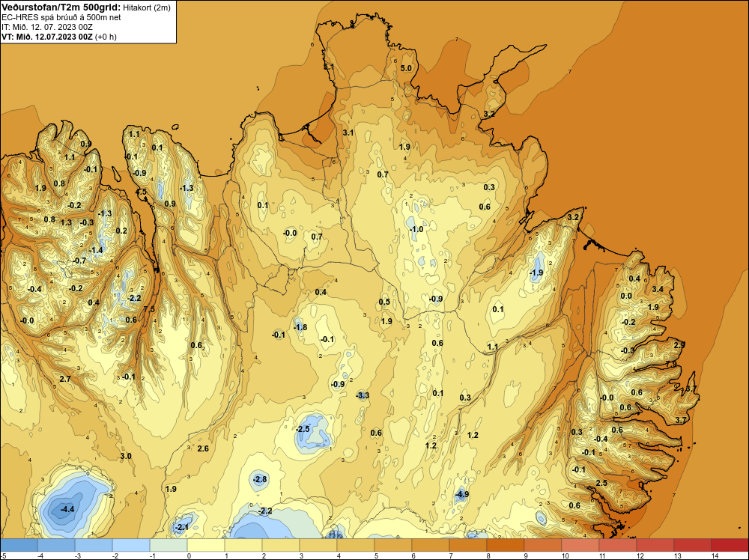Click the '5.0' temperature value

tap(406, 68)
